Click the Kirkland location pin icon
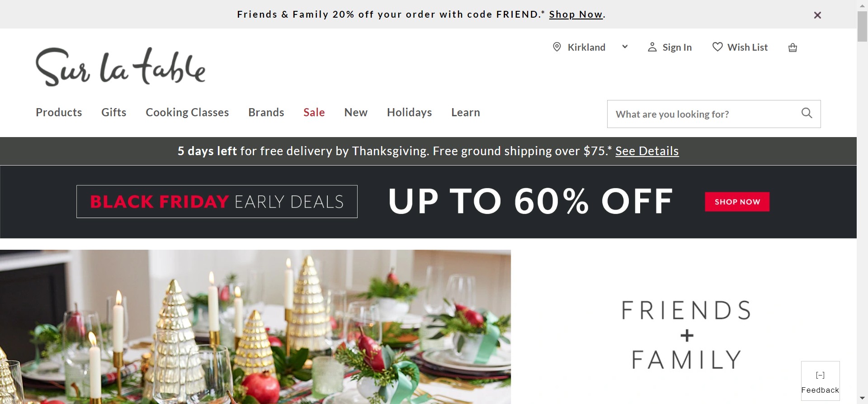This screenshot has width=868, height=404. (557, 47)
